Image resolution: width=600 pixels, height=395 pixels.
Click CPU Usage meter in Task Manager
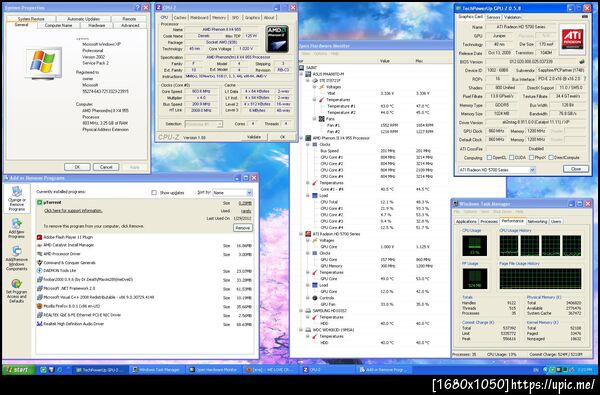[474, 245]
